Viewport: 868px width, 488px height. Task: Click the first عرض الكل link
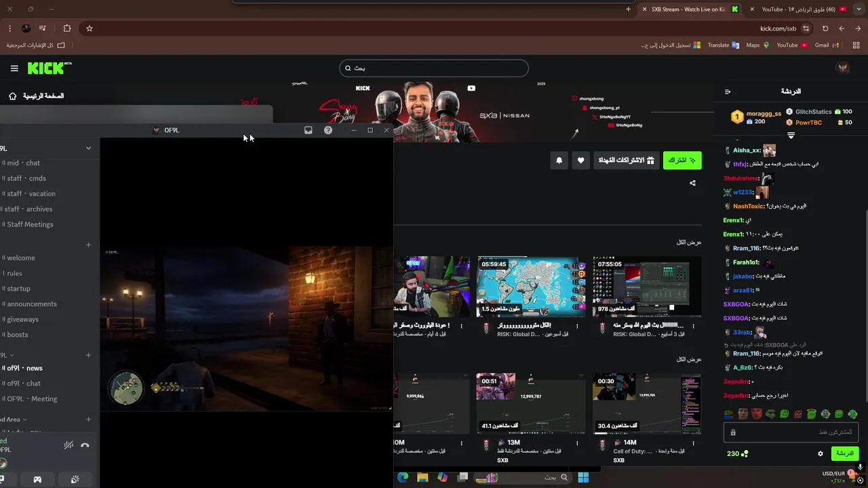[689, 242]
